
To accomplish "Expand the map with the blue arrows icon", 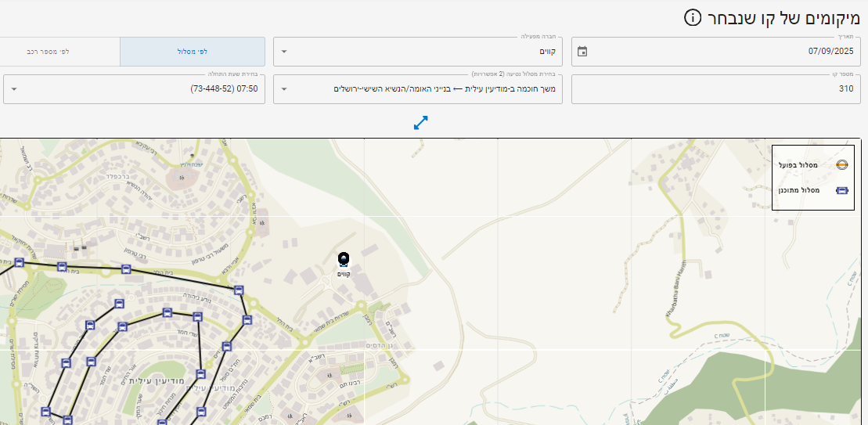I will [421, 122].
